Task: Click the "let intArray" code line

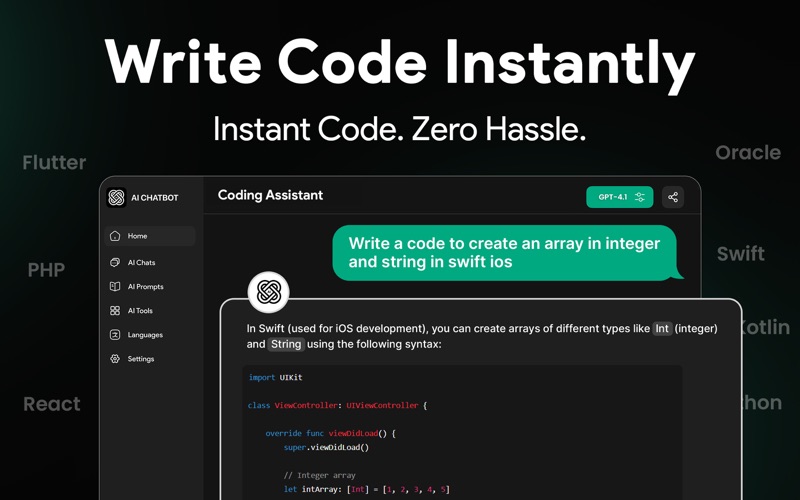Action: point(367,489)
